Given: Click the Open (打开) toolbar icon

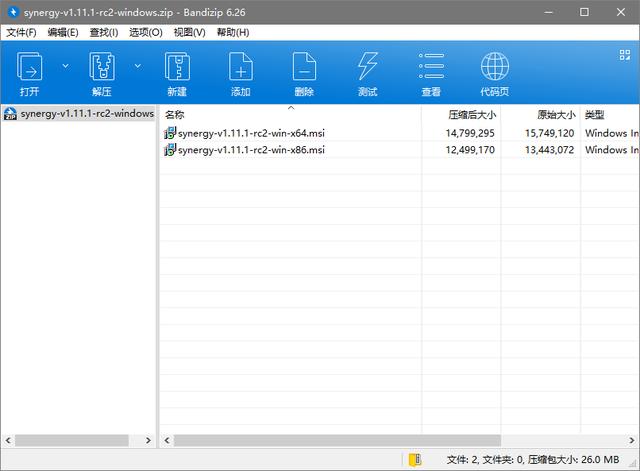Looking at the screenshot, I should [x=29, y=67].
